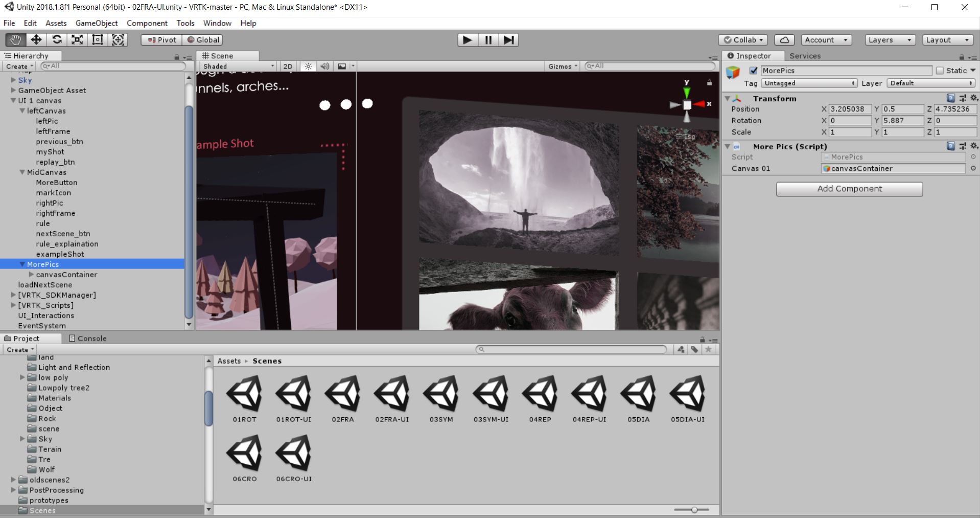Expand the [VRTK_SDKManager] object
Viewport: 980px width, 518px height.
13,295
